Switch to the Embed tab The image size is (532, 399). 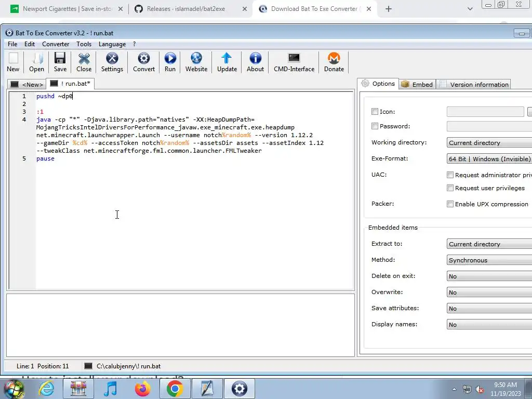coord(417,85)
